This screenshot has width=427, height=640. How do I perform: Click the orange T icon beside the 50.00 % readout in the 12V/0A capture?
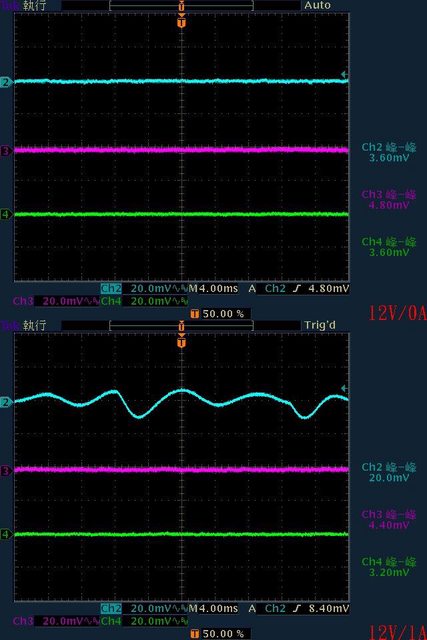195,314
